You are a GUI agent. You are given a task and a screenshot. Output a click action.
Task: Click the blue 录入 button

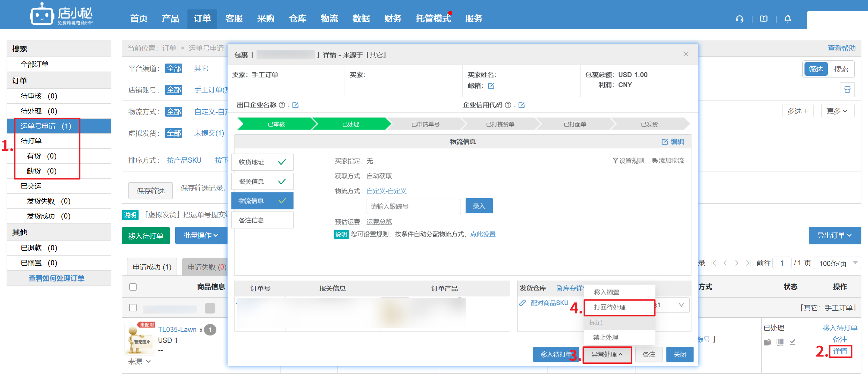[479, 206]
